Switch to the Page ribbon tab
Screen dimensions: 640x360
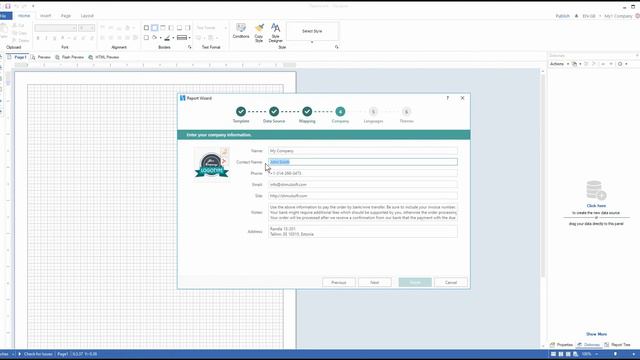pos(66,16)
